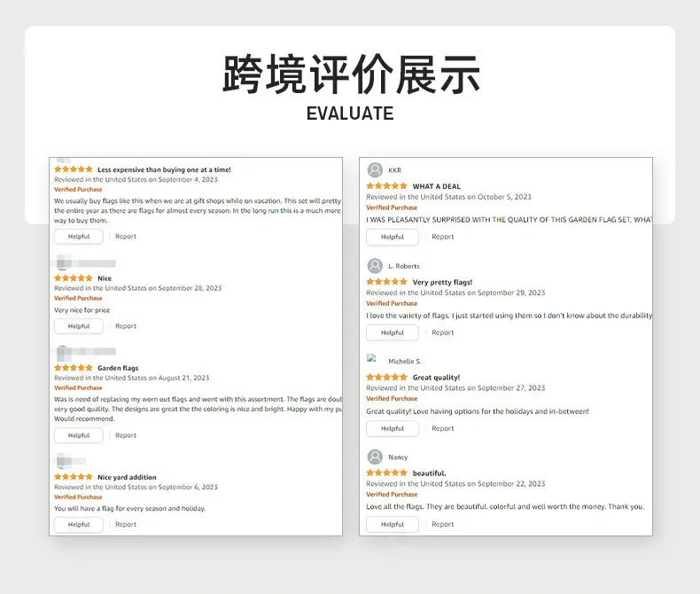Mark 'Garden flags' review as Helpful

[x=79, y=435]
